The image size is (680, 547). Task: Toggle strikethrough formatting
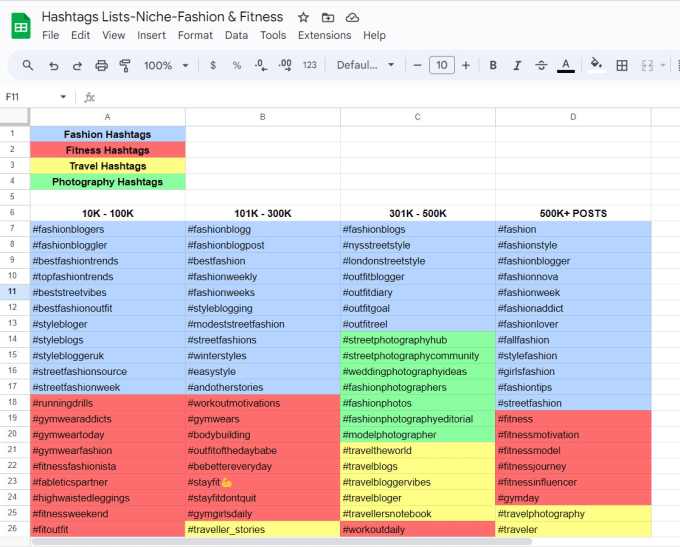(x=541, y=66)
